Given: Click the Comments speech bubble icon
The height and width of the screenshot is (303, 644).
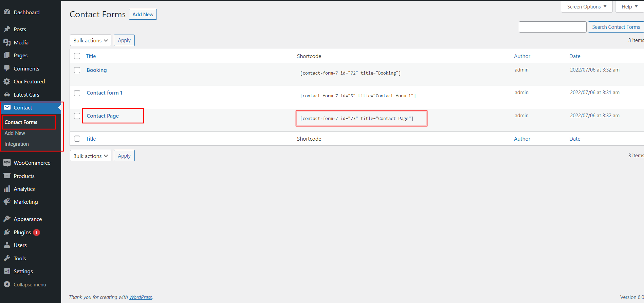Looking at the screenshot, I should (x=7, y=68).
